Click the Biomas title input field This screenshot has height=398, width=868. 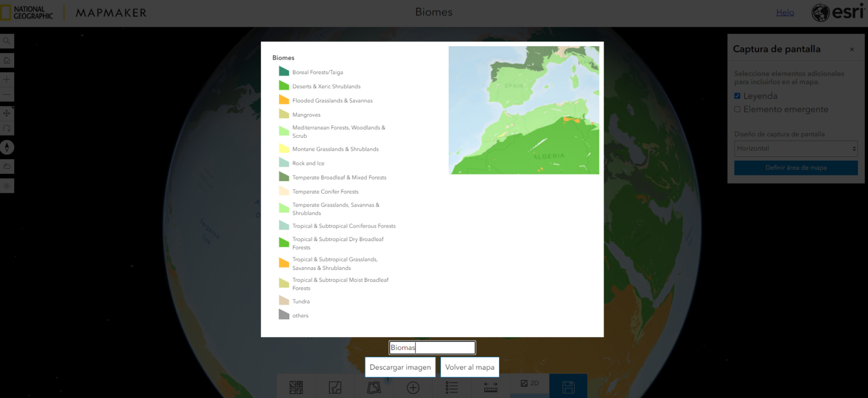coord(432,347)
